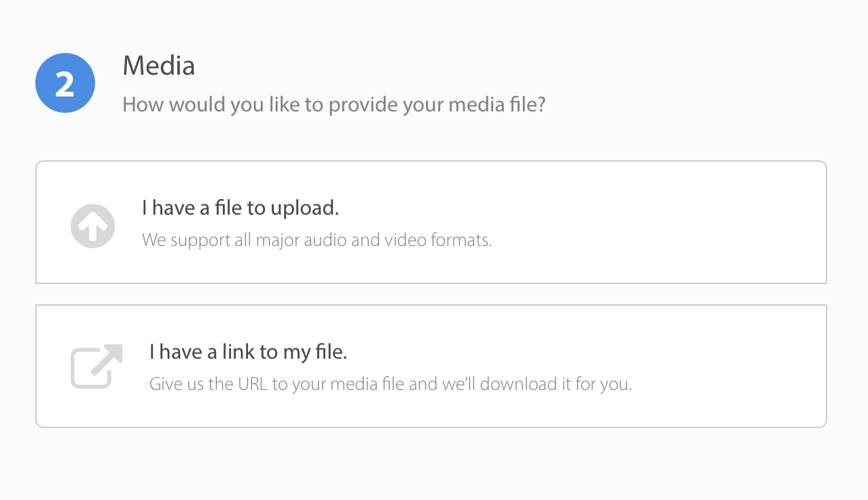Click the gray upload arrow circle icon
868x500 pixels.
(x=92, y=226)
